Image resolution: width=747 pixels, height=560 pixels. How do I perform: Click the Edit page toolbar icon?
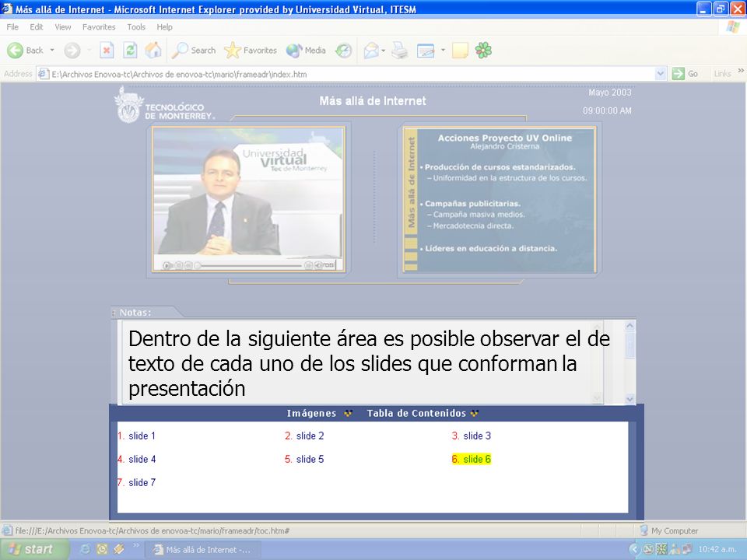coord(426,50)
